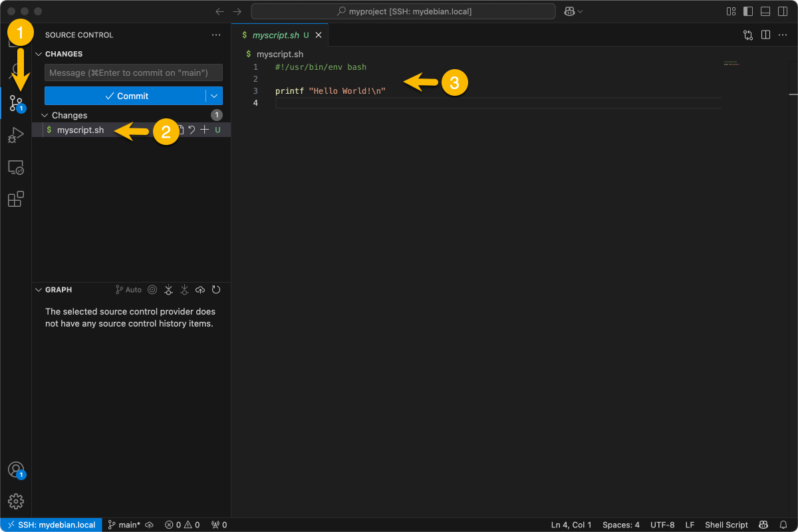Open the Commit button dropdown arrow
The height and width of the screenshot is (532, 798).
point(214,96)
